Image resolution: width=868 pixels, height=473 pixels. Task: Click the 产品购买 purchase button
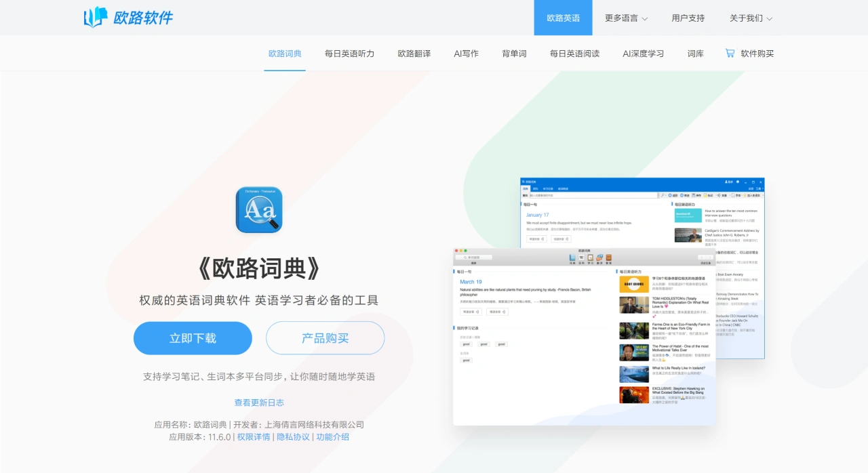325,338
